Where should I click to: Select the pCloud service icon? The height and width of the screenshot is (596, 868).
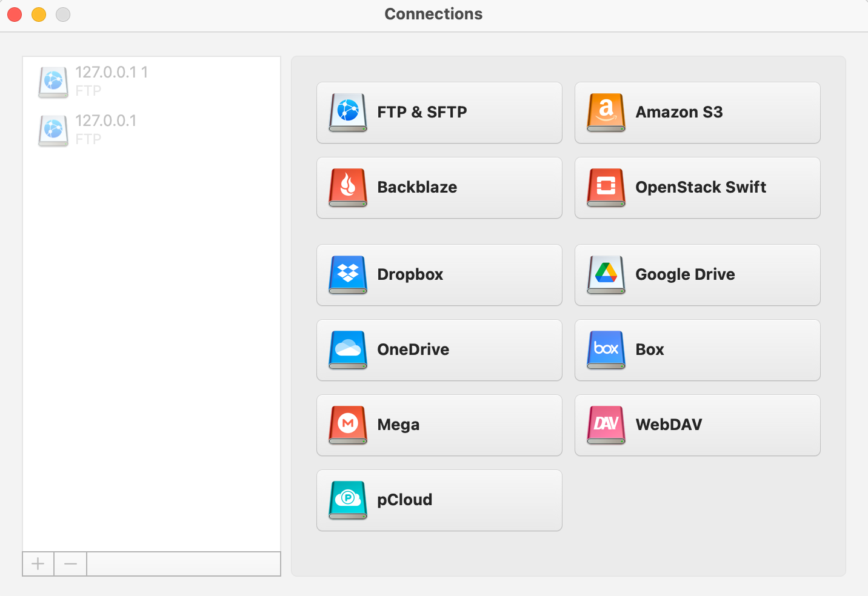click(439, 500)
